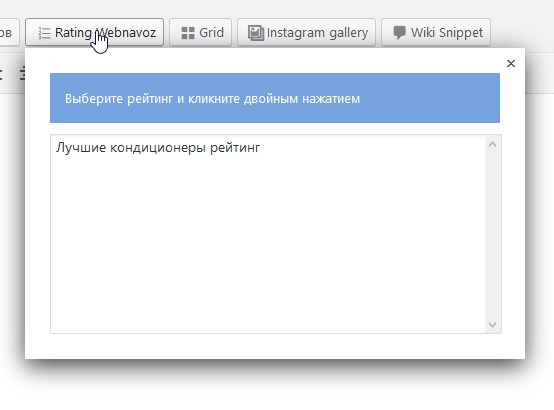Screen dimensions: 554x410
Task: Click the cut-off toolbar icon beside popup
Action: (23, 74)
